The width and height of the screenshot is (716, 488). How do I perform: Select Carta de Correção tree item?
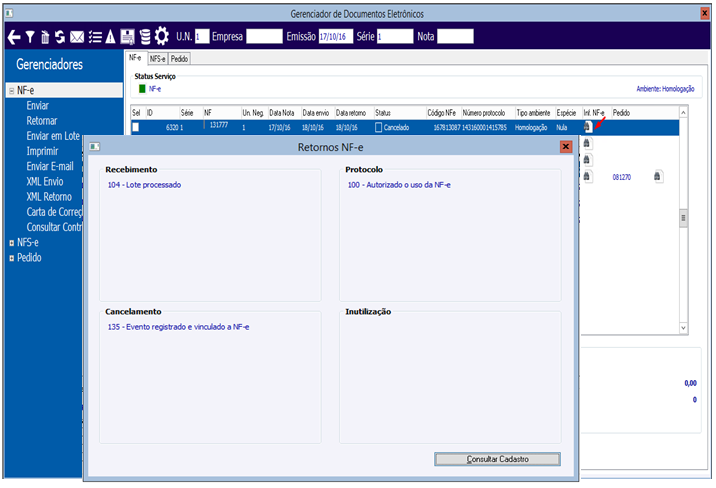(x=54, y=212)
